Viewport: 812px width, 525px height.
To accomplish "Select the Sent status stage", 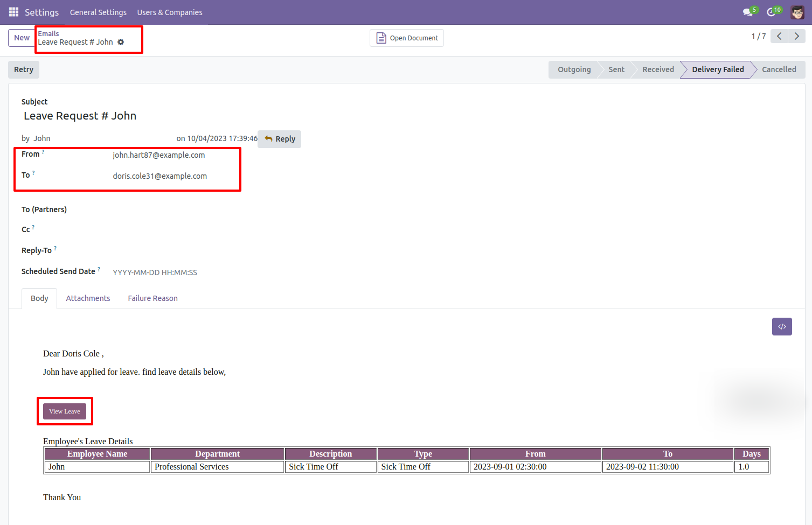I will (616, 69).
